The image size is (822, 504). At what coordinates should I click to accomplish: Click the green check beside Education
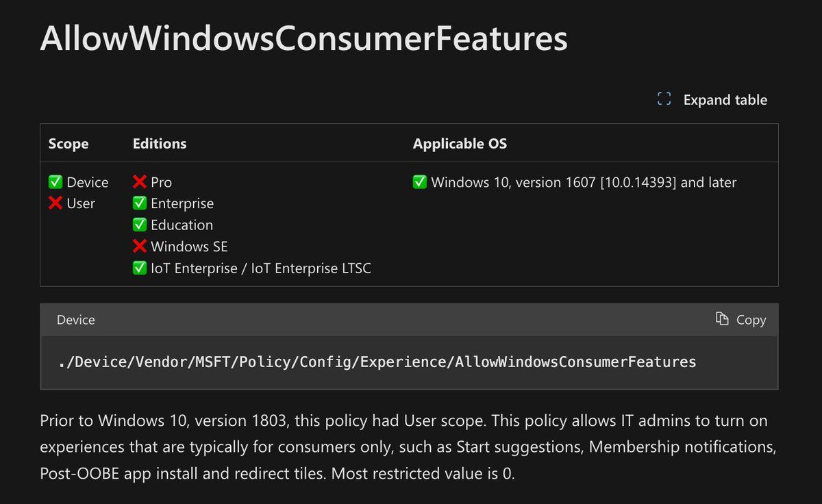tap(140, 225)
